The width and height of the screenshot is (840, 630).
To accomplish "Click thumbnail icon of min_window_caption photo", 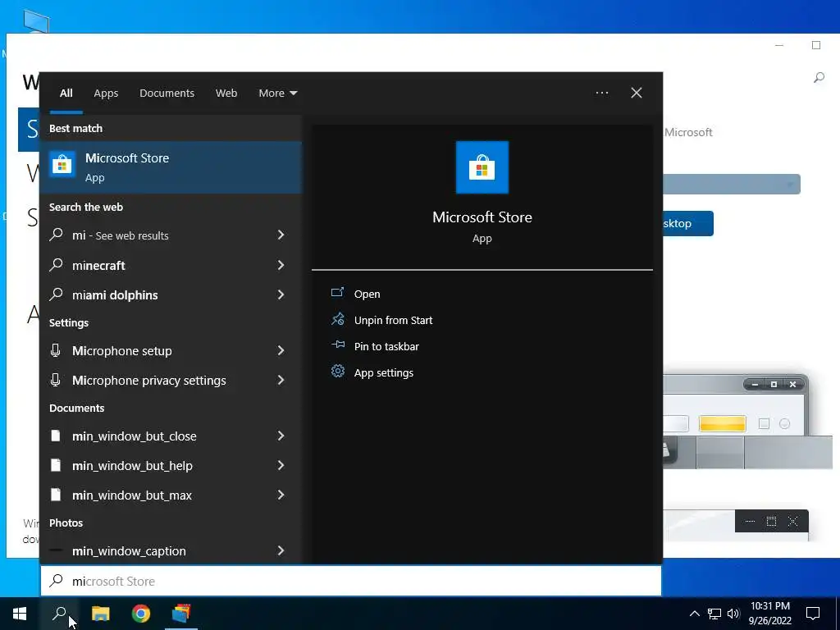I will pyautogui.click(x=56, y=550).
